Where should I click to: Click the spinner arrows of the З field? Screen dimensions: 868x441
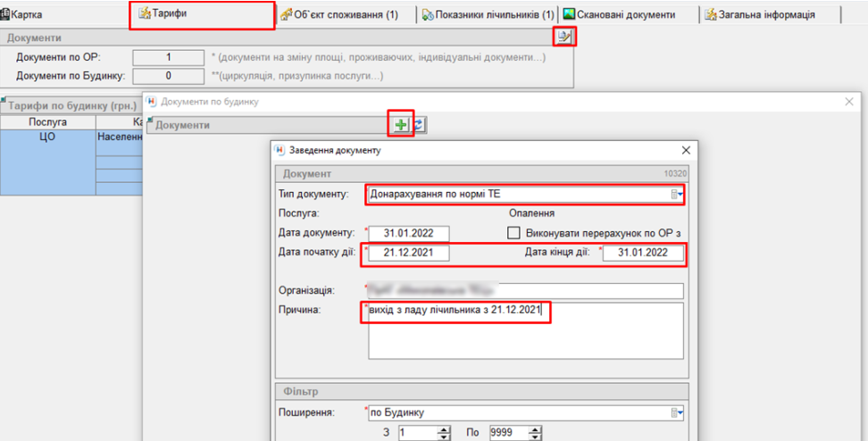coord(444,433)
